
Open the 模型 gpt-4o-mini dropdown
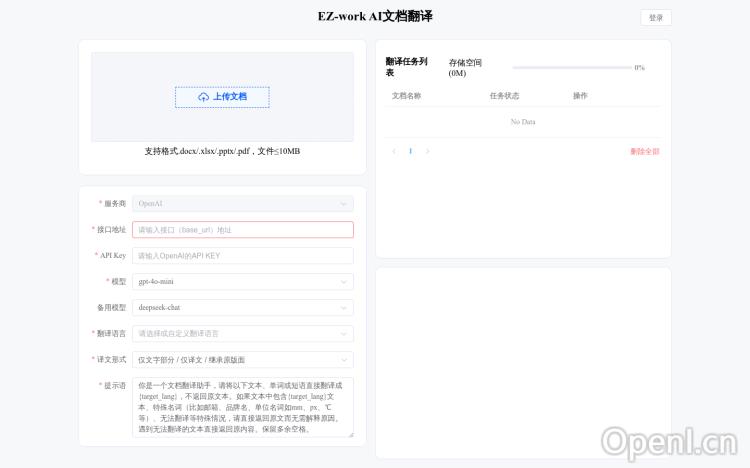coord(242,282)
